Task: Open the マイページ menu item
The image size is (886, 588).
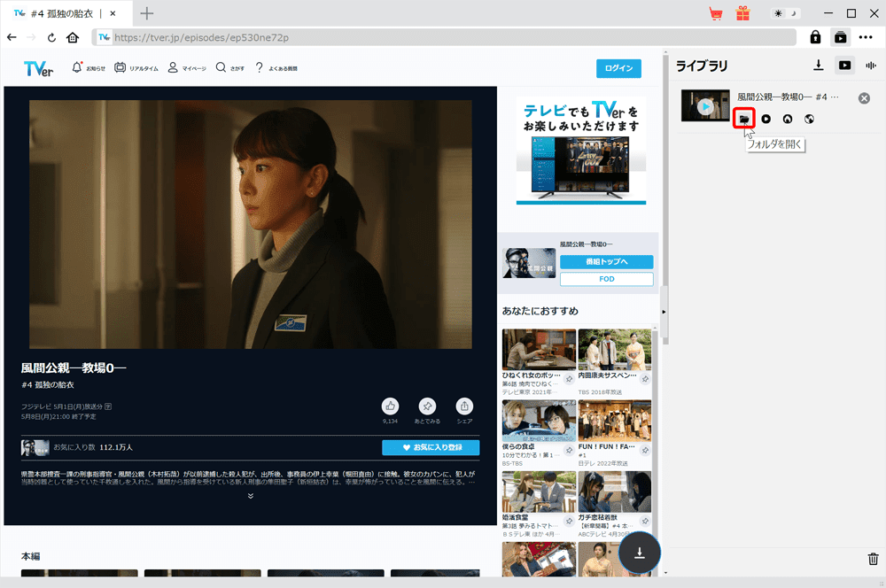Action: (187, 68)
